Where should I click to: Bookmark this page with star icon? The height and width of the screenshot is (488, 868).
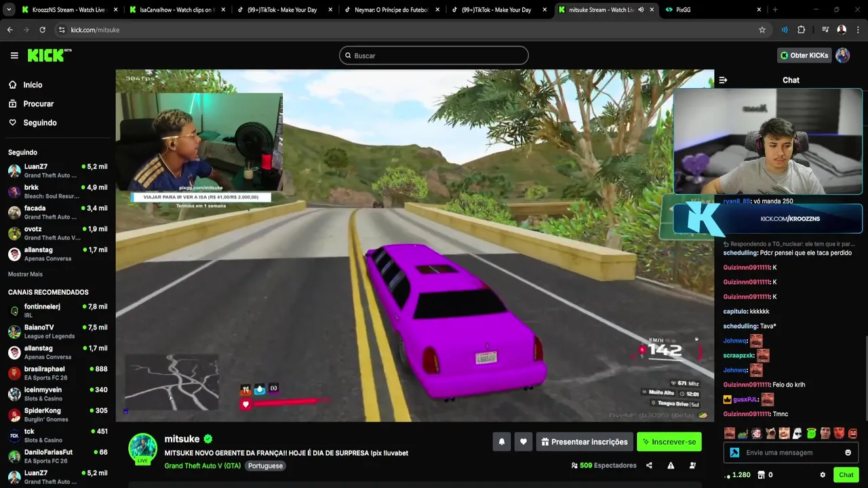pos(762,30)
